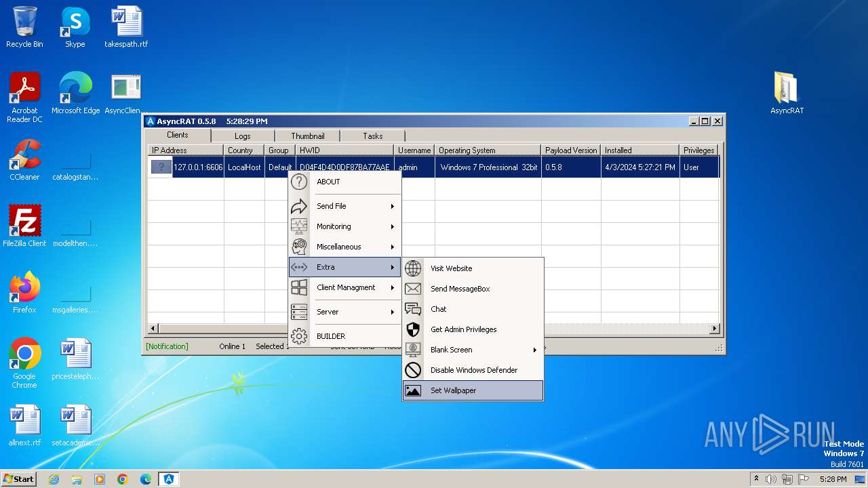Select the client's unknown-flag icon in row
Image resolution: width=868 pixels, height=488 pixels.
[161, 167]
